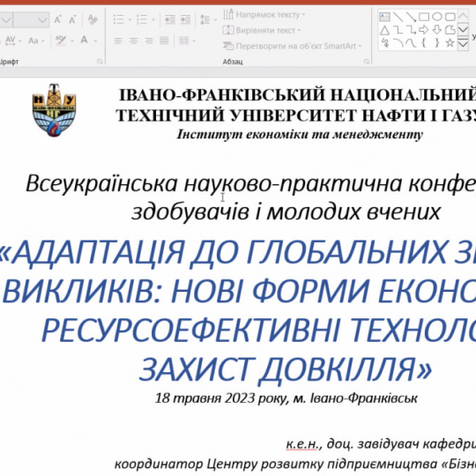Select the Down Arrow shape
The width and height of the screenshot is (476, 476).
[437, 30]
